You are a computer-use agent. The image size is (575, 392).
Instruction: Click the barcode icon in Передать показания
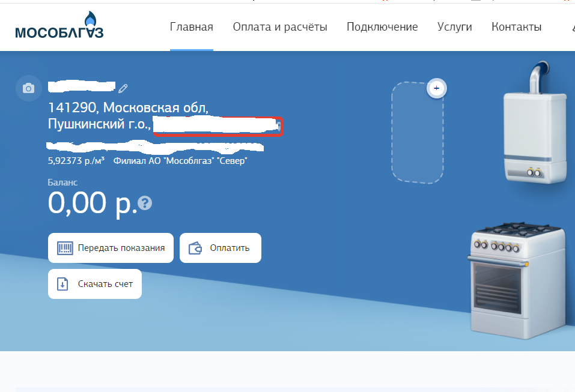click(65, 248)
